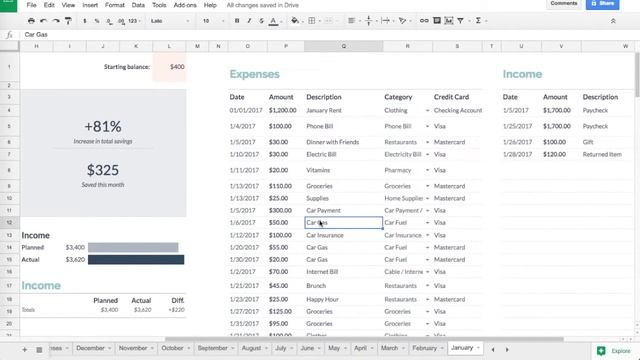
Task: Toggle italic formatting
Action: tap(249, 20)
